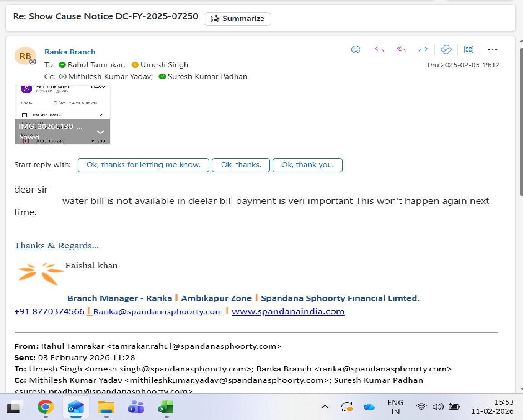
Task: Click the apps grid icon in message toolbar
Action: 469,49
